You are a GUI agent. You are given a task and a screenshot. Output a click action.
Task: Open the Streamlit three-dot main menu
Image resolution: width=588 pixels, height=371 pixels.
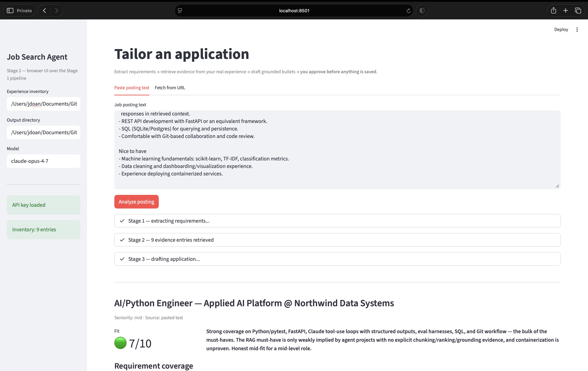pos(577,30)
